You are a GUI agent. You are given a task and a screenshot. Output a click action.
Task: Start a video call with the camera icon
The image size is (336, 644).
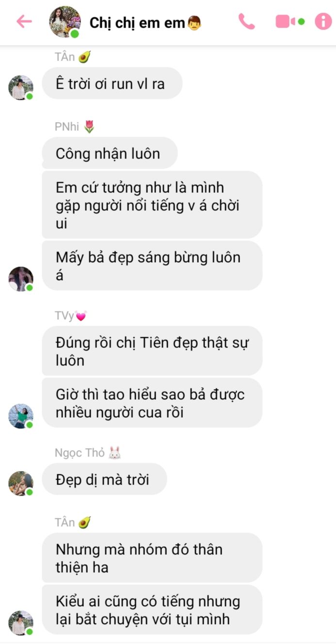click(x=289, y=22)
